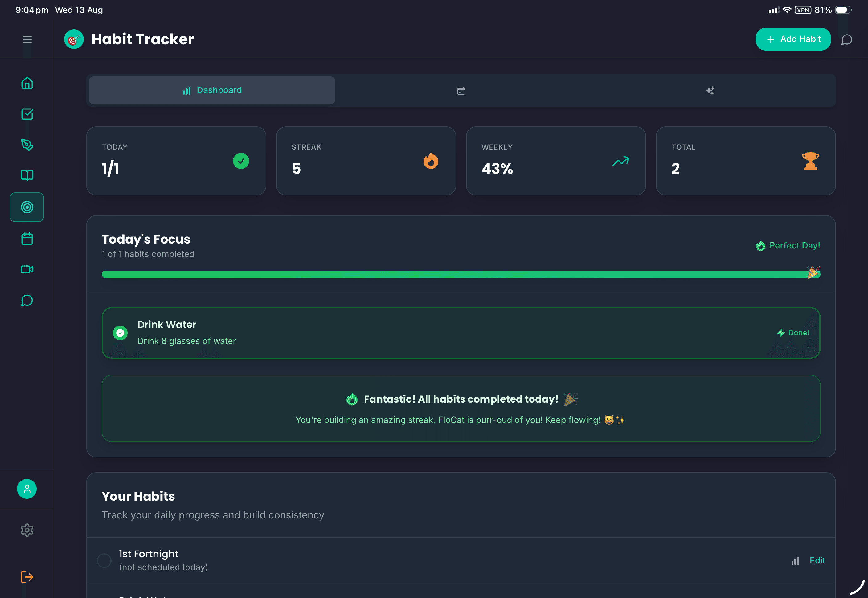Edit the 1st Fortnight habit
This screenshot has width=868, height=598.
(x=818, y=560)
